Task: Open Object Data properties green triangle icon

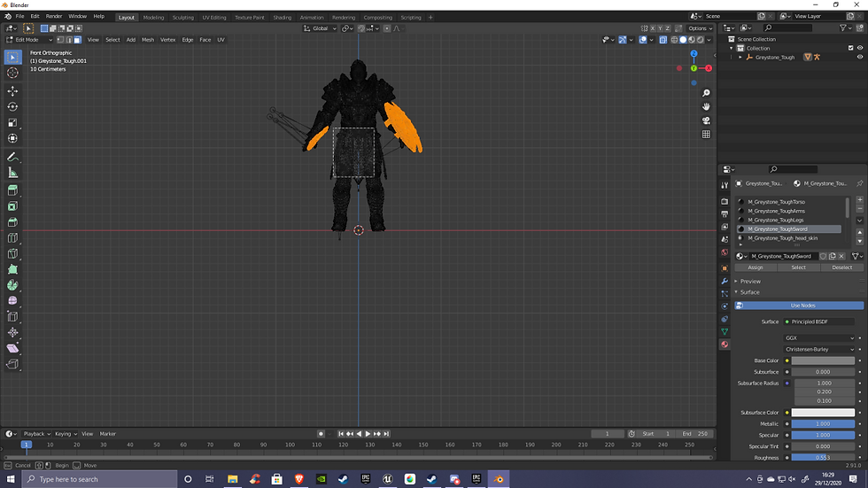Action: (x=725, y=331)
